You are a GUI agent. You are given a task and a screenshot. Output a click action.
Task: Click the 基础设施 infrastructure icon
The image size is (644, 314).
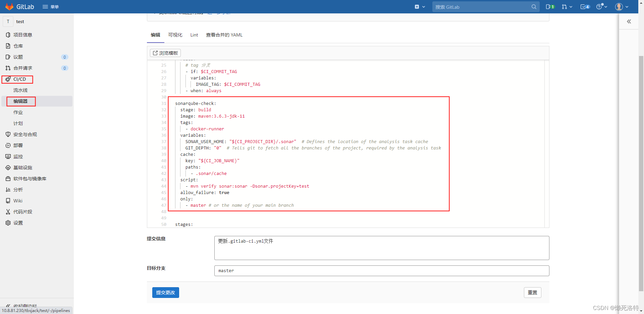pos(8,168)
